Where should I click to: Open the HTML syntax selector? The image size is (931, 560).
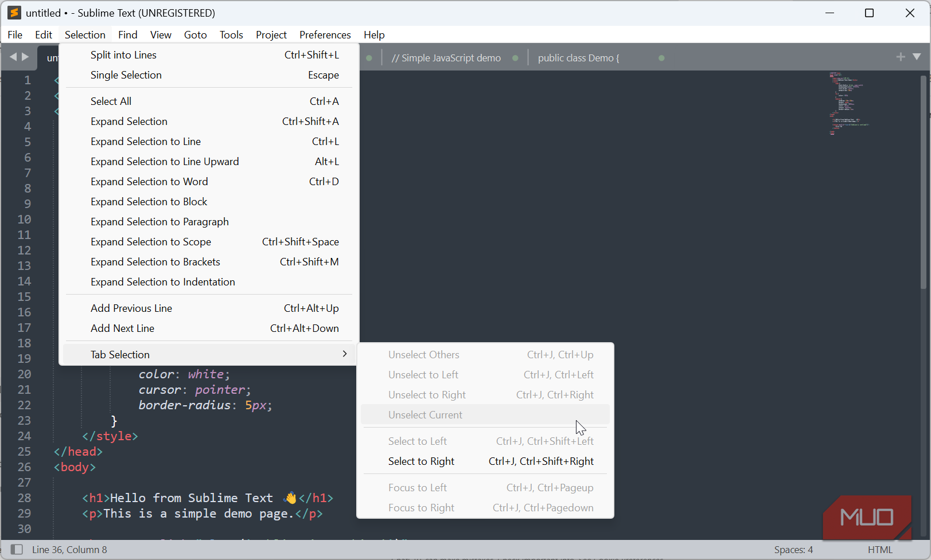point(880,550)
